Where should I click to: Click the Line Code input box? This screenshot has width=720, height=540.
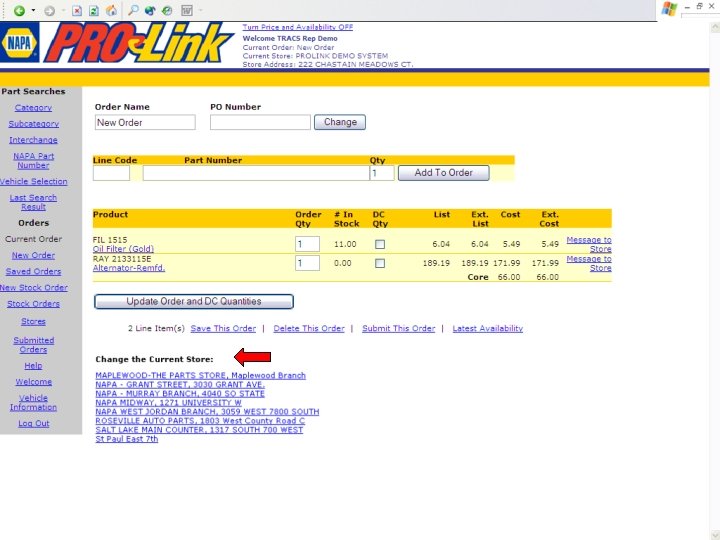point(111,173)
